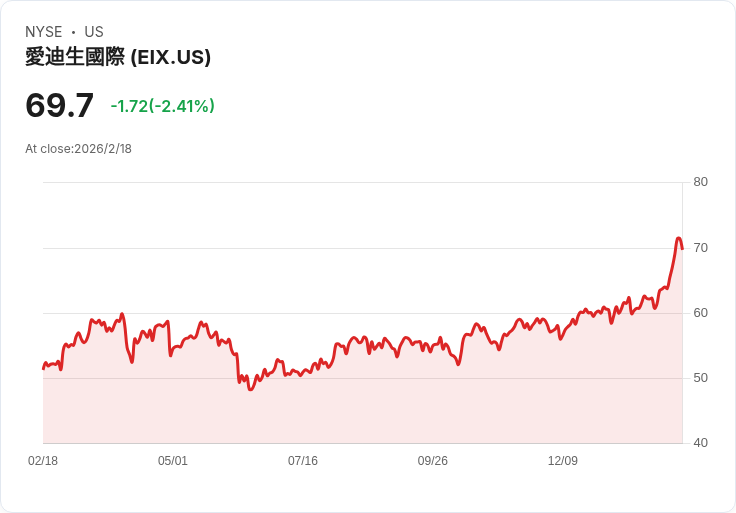Click the NYSE exchange label
Screen dimensions: 736x513
[44, 32]
